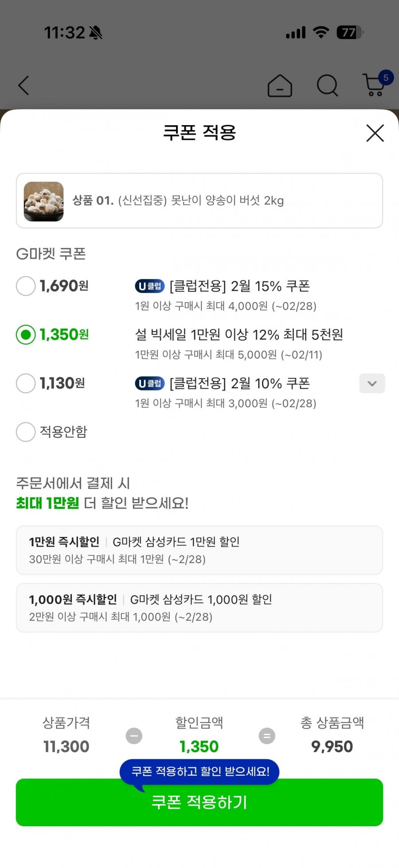Viewport: 399px width, 868px height.
Task: Select the 1,350원 설 빅세일 coupon
Action: click(x=26, y=335)
